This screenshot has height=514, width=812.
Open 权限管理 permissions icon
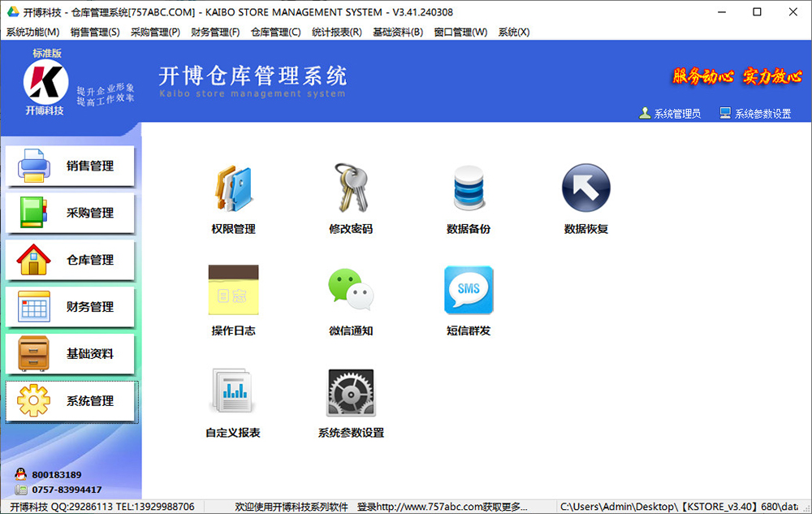point(233,188)
